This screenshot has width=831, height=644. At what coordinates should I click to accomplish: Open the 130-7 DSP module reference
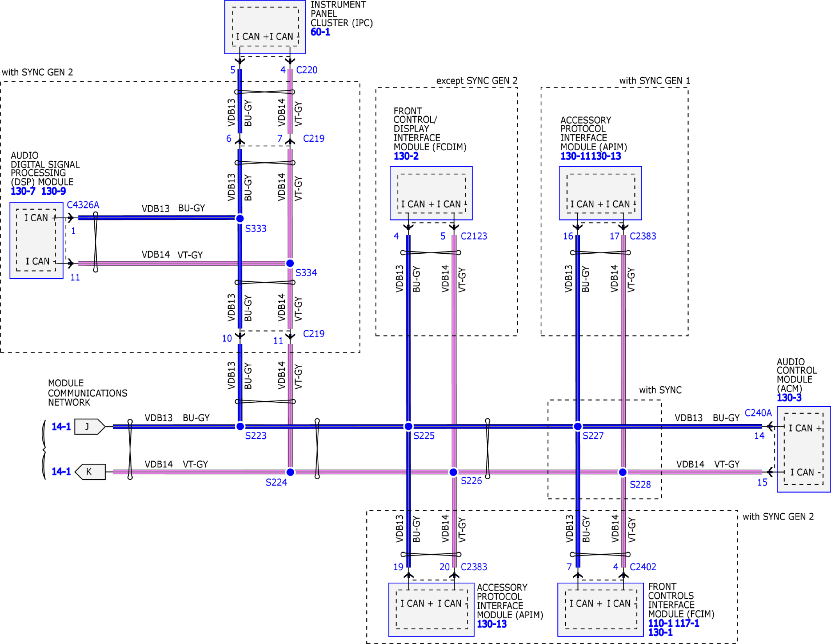[x=23, y=191]
